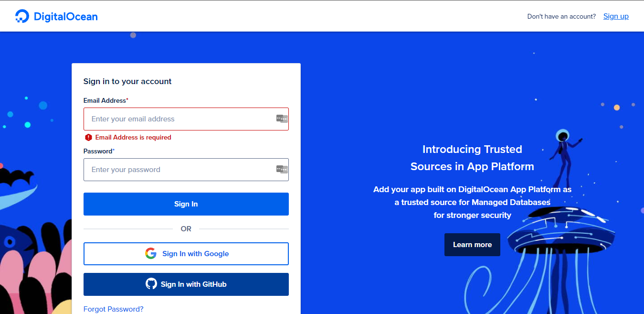The height and width of the screenshot is (314, 644).
Task: Click password manager icon in password field
Action: [282, 169]
